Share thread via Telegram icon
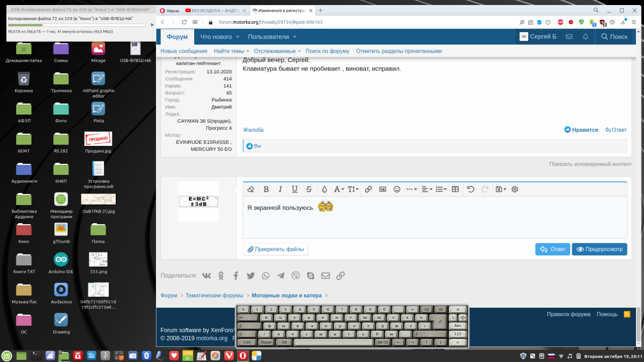This screenshot has height=362, width=644. coord(280,276)
